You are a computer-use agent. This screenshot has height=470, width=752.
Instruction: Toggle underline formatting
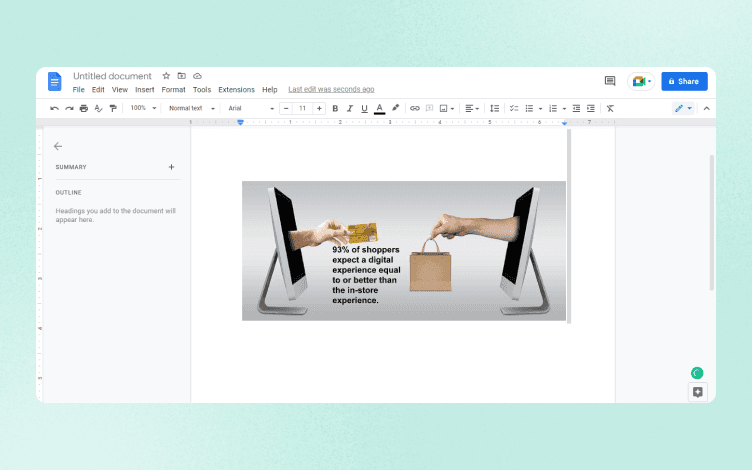point(364,108)
